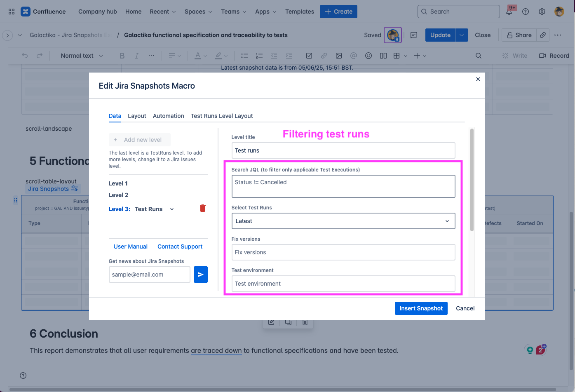575x392 pixels.
Task: Click the Fix versions input field
Action: [x=343, y=252]
